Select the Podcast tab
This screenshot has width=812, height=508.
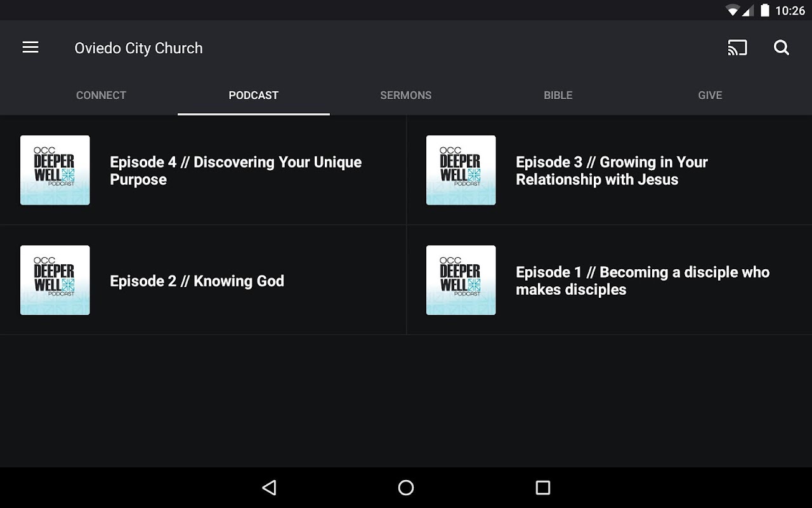[x=254, y=95]
